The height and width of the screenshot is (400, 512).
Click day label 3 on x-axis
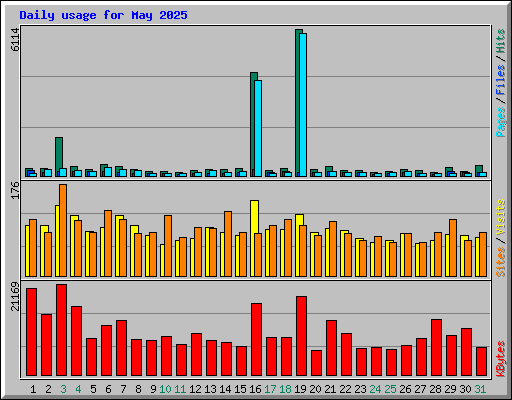[63, 389]
